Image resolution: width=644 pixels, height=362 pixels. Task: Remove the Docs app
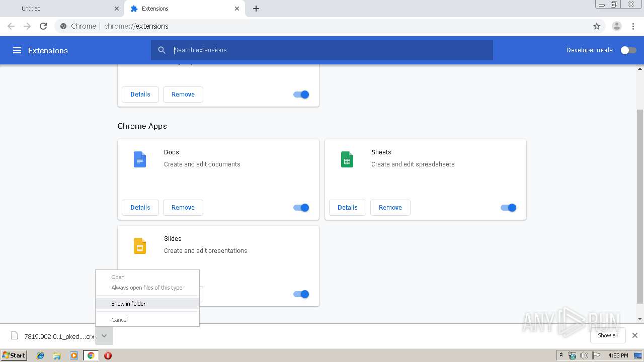tap(183, 208)
